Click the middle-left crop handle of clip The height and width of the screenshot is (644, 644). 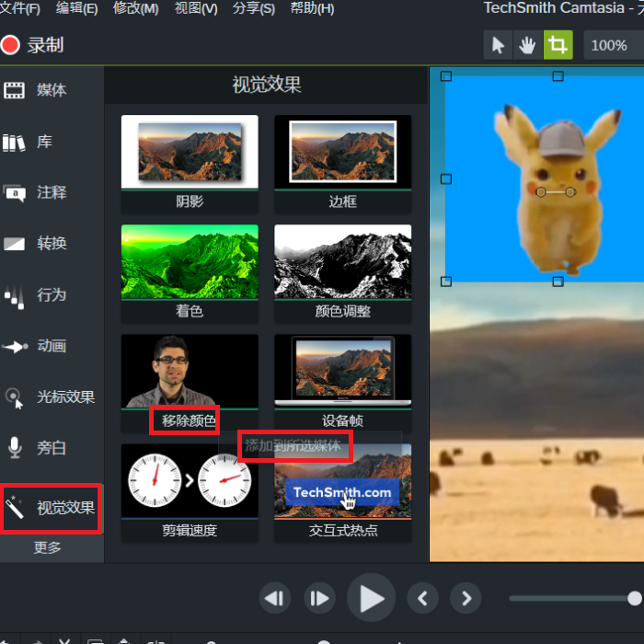tap(446, 179)
